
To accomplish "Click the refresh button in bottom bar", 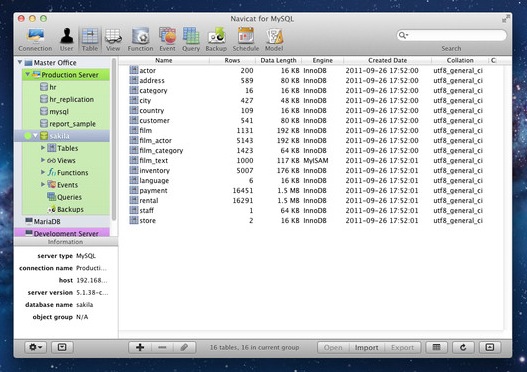I will tap(463, 347).
